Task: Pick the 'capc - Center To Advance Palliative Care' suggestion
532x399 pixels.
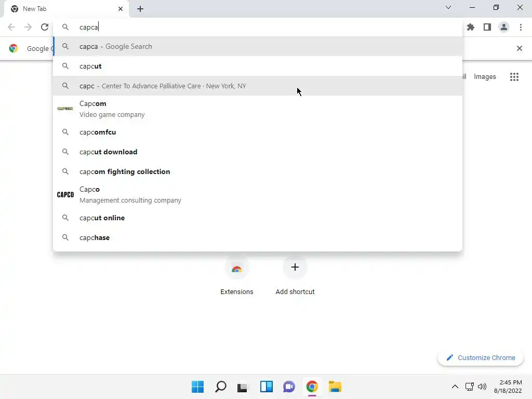Action: tap(258, 86)
